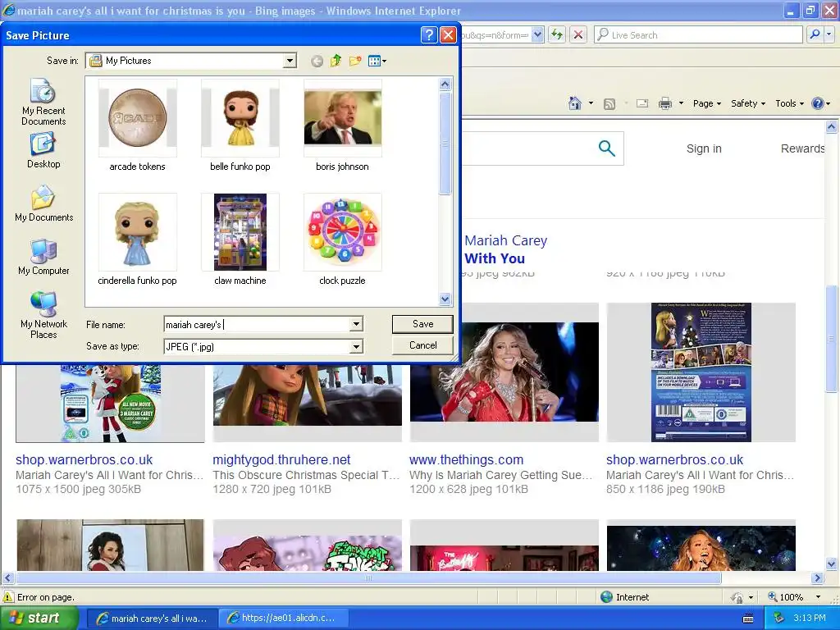The width and height of the screenshot is (840, 630).
Task: Open the zoom level 100% dropdown
Action: (818, 597)
